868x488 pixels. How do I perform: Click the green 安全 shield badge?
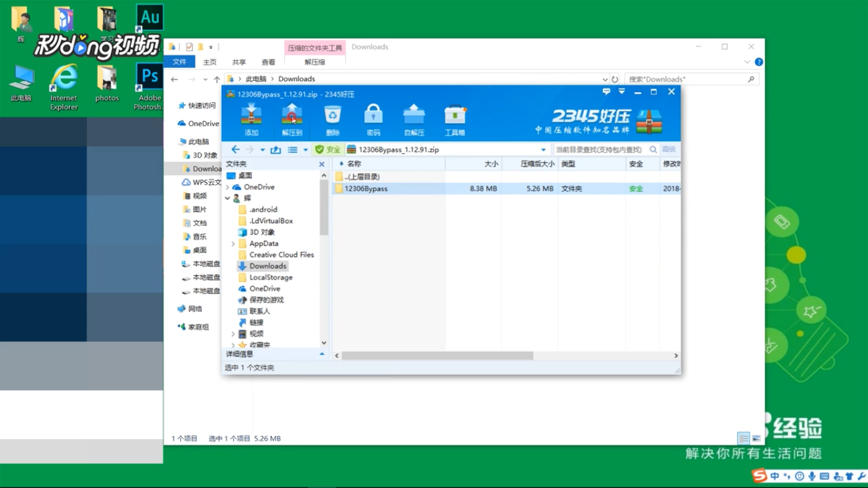(329, 149)
